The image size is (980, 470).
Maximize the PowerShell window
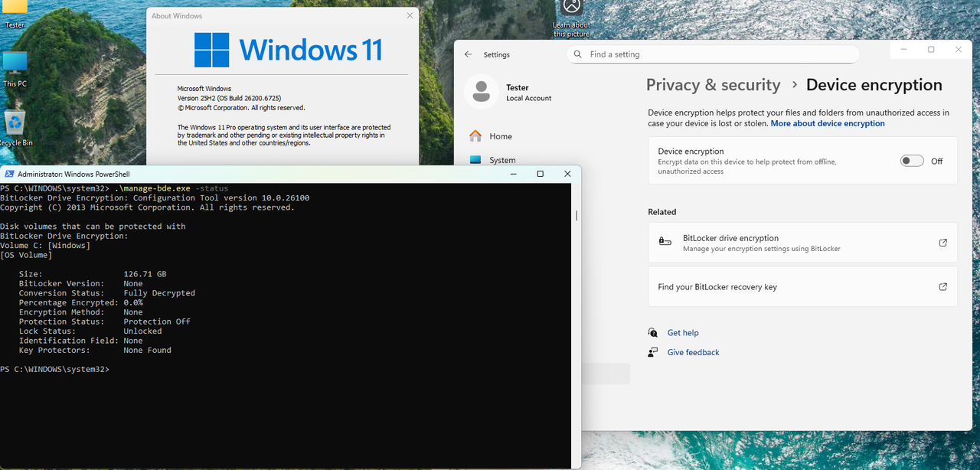pyautogui.click(x=540, y=174)
